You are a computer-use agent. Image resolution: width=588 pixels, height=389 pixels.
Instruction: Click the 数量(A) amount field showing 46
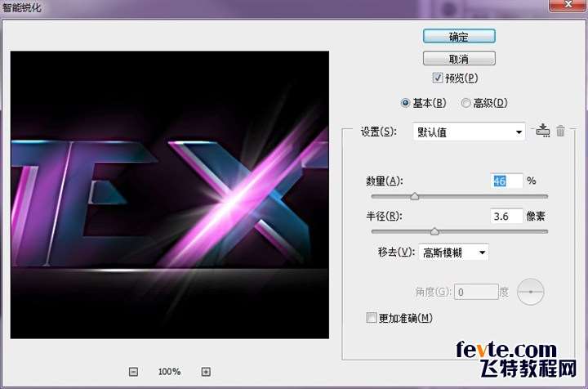pyautogui.click(x=506, y=181)
